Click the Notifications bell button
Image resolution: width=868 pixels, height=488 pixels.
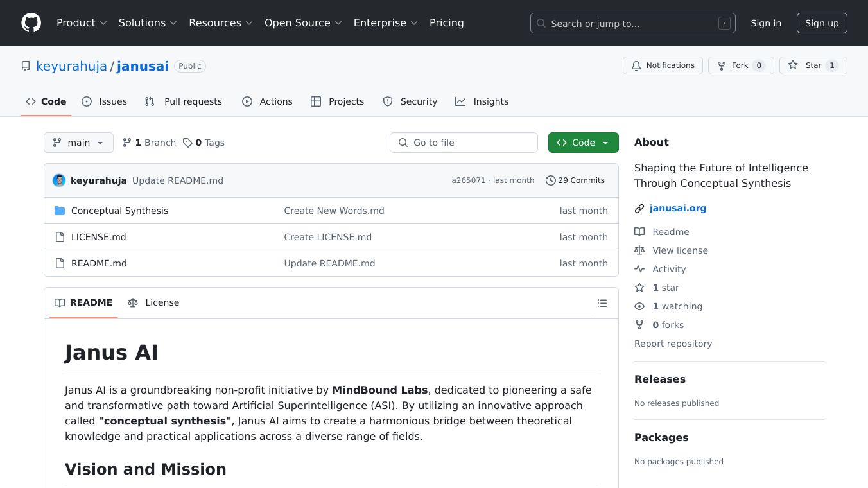click(x=663, y=65)
